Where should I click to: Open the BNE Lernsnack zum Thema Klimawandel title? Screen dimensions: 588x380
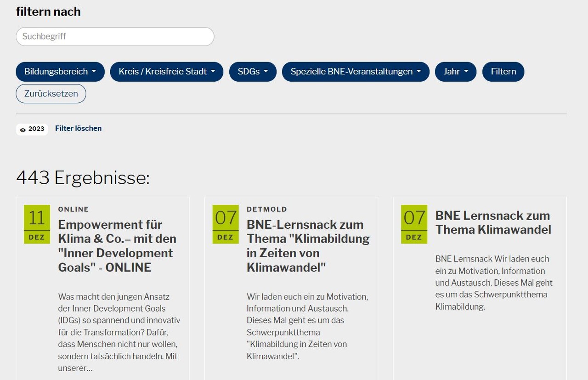(493, 222)
